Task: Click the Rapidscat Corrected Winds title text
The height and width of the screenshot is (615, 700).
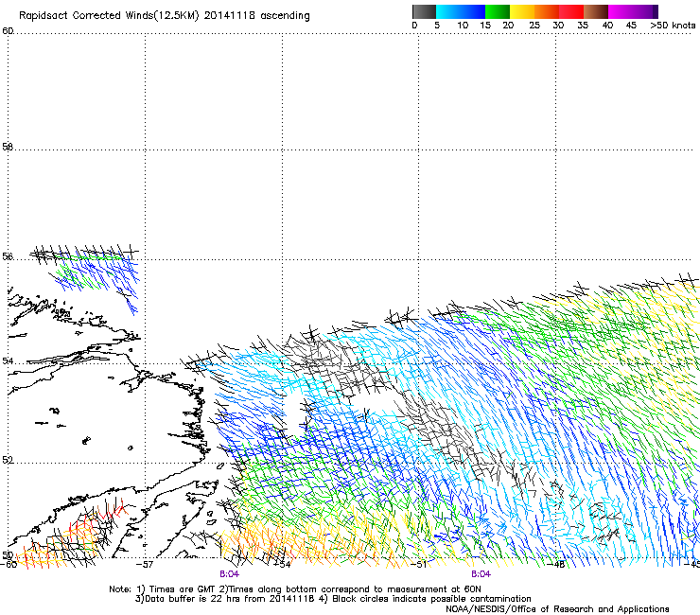Action: click(165, 16)
